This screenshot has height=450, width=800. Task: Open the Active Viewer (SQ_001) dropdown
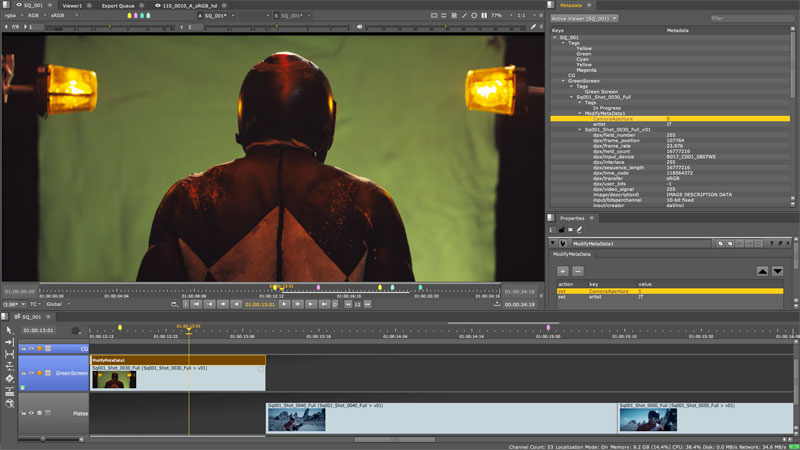[x=584, y=18]
